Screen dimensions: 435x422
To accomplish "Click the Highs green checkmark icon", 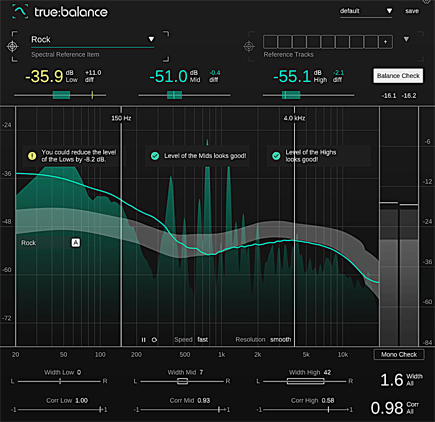I will (x=276, y=156).
